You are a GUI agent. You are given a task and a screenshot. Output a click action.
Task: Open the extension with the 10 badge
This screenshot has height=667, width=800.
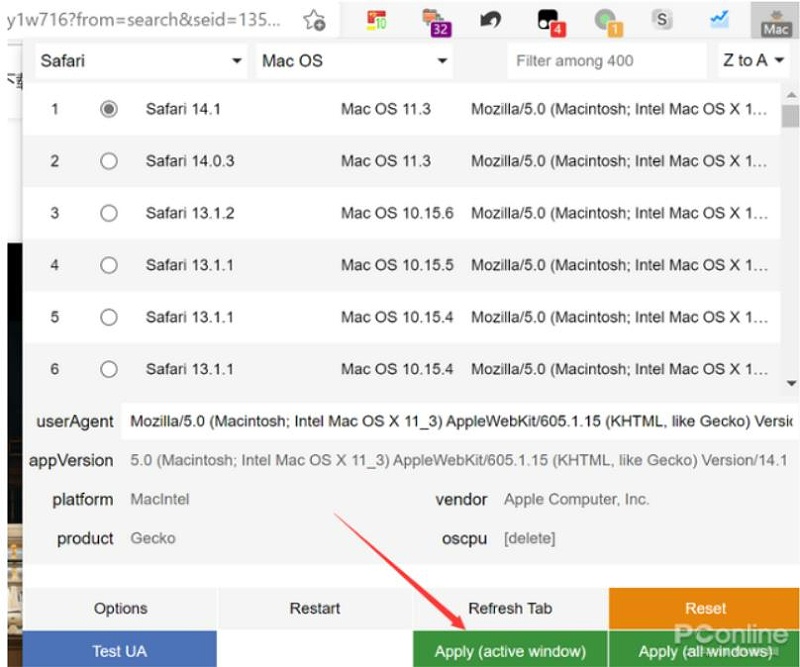(x=376, y=20)
